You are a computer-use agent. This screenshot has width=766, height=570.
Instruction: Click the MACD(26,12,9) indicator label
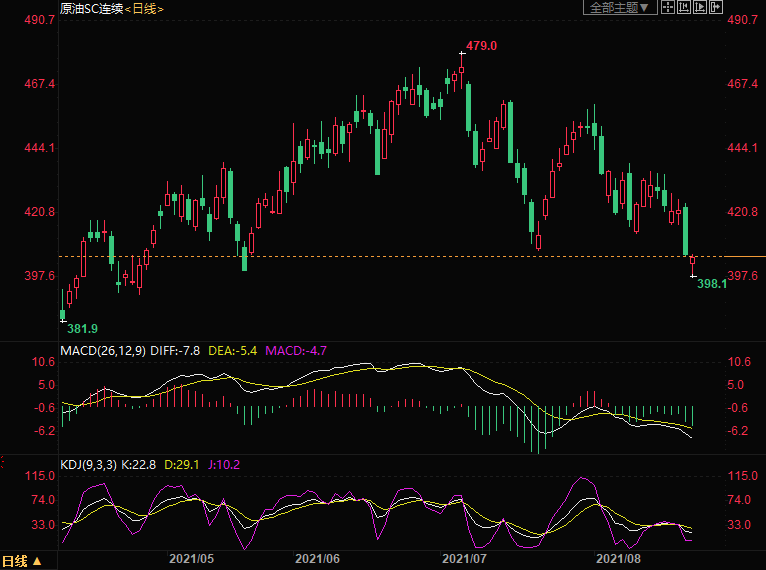tap(102, 350)
